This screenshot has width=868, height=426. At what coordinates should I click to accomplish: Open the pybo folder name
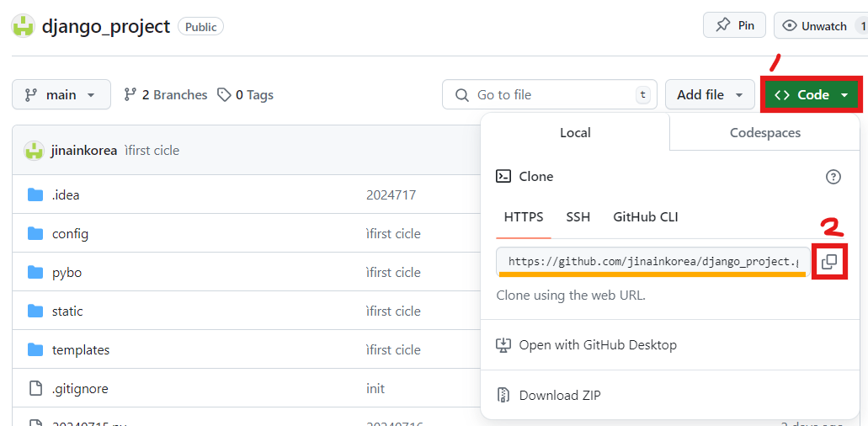coord(67,272)
